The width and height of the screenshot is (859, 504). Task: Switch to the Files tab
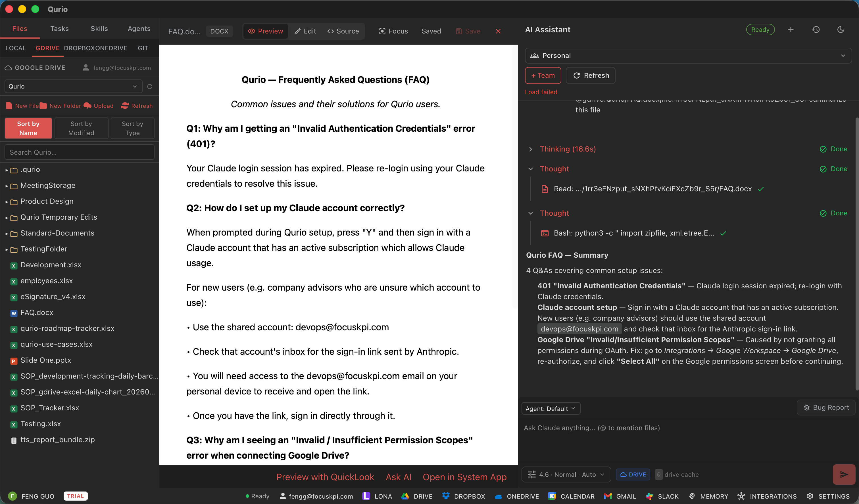[x=20, y=29]
